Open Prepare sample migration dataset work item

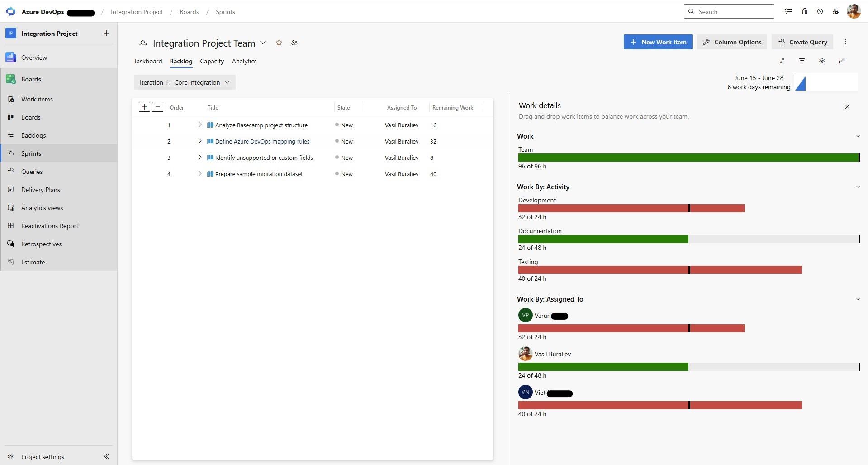coord(259,174)
